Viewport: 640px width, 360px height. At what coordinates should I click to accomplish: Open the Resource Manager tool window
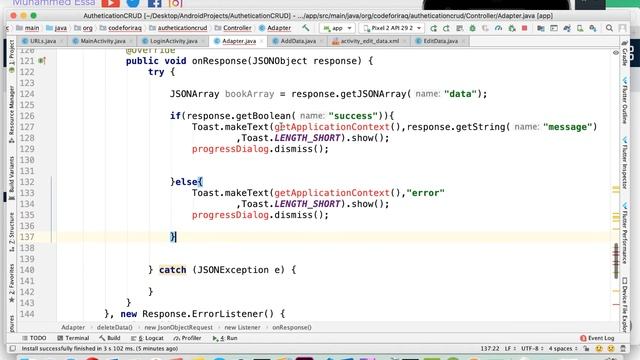(x=11, y=114)
